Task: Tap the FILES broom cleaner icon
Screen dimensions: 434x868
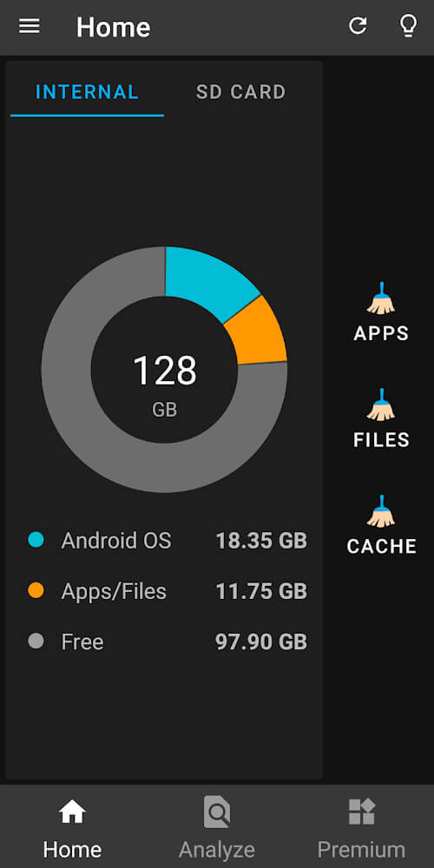Action: click(x=381, y=404)
